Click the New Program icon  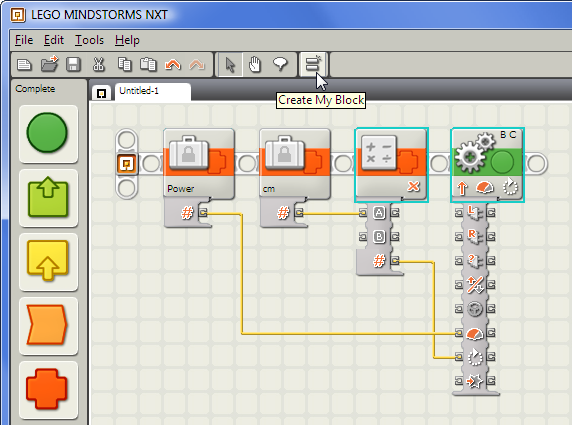coord(24,65)
